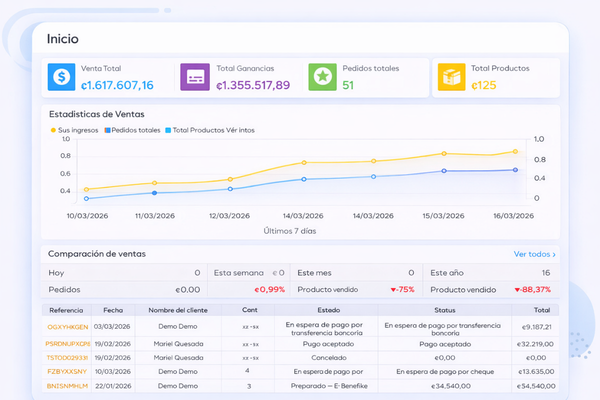Image resolution: width=600 pixels, height=400 pixels.
Task: Click the Total Productos value ¢125
Action: coord(484,85)
